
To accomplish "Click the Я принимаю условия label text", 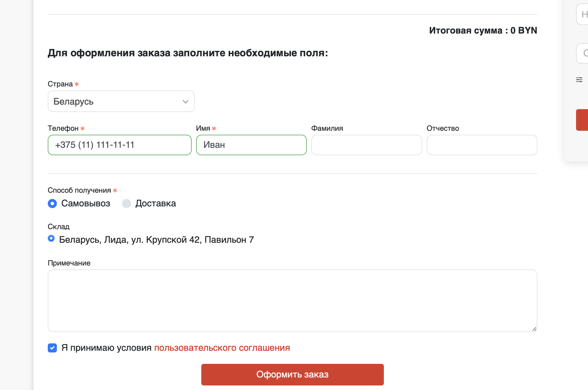I will [x=107, y=348].
